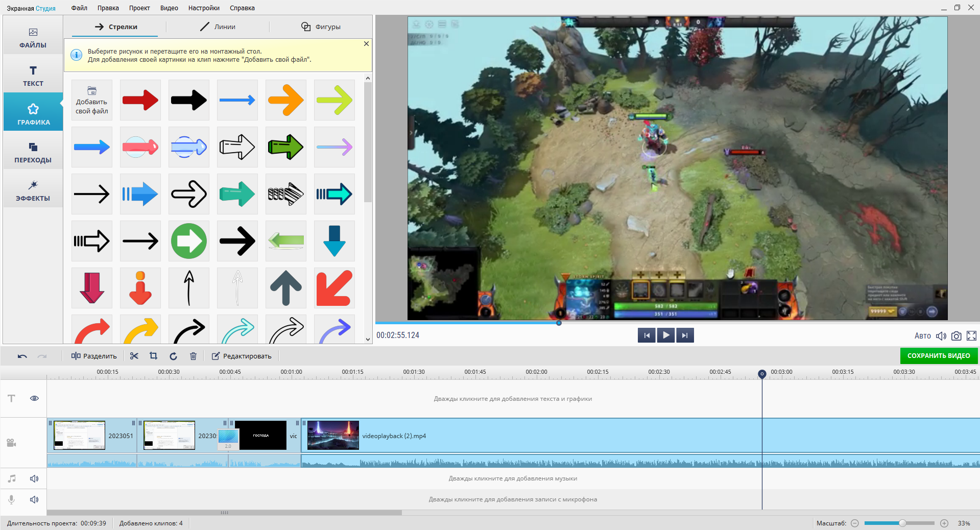
Task: Undo the last action
Action: (x=22, y=356)
